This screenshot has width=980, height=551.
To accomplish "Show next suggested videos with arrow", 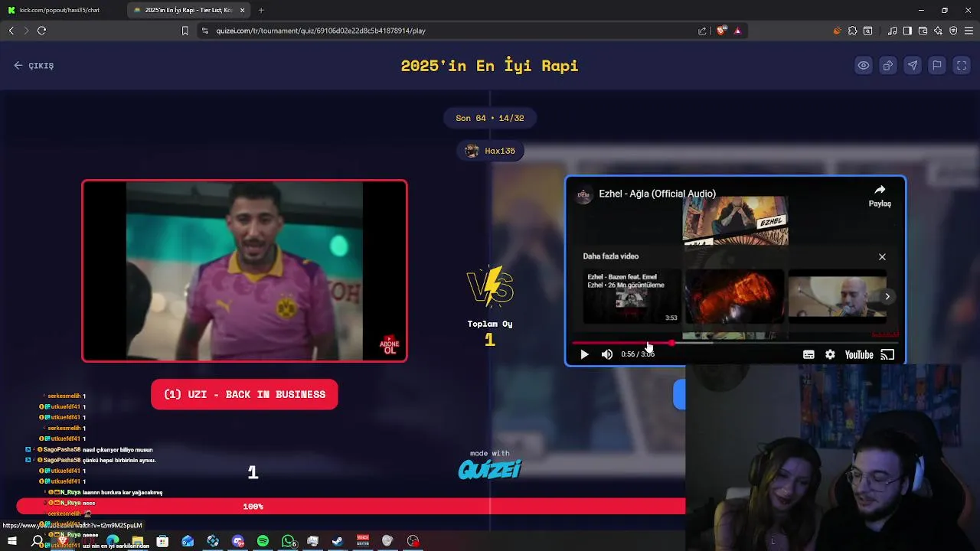I will [x=887, y=296].
